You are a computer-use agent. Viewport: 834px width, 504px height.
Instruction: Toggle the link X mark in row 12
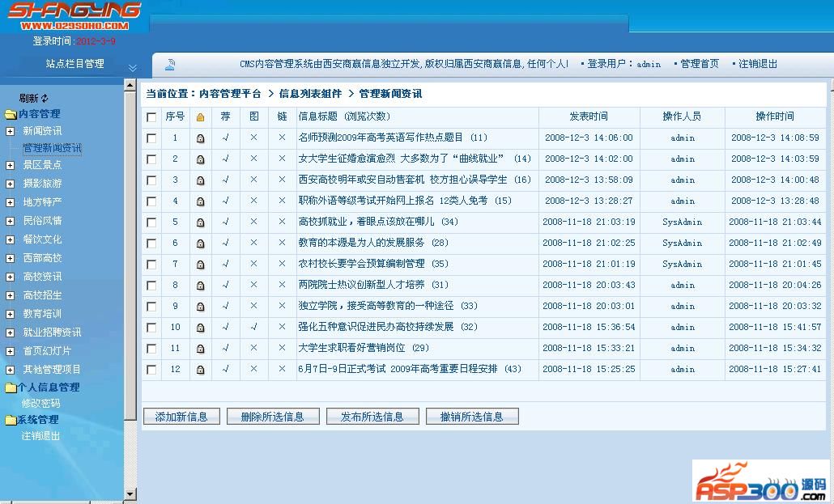click(282, 369)
